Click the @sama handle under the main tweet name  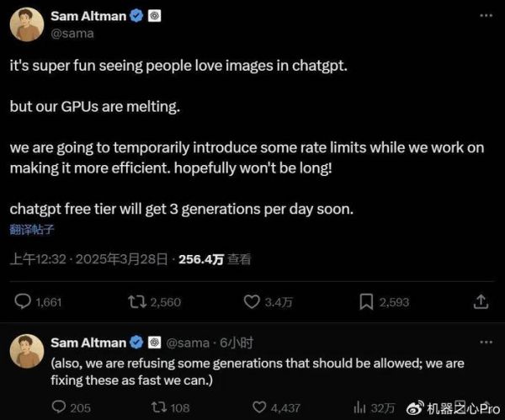point(71,34)
